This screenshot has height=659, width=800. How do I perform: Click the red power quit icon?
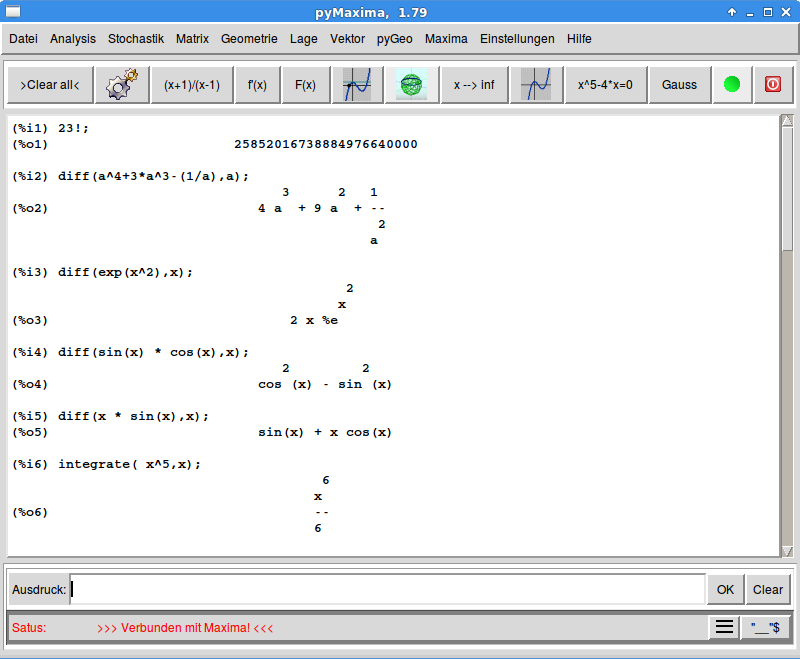[773, 85]
